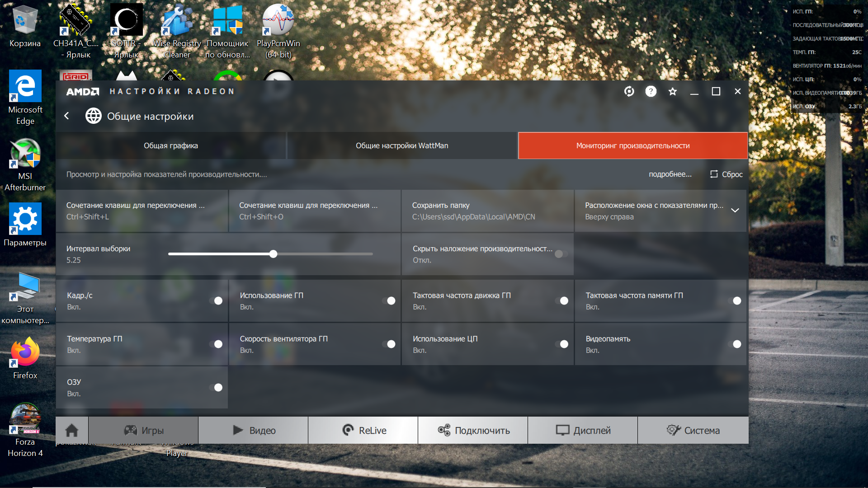The height and width of the screenshot is (488, 868).
Task: Click the подробнее... link
Action: coord(670,174)
